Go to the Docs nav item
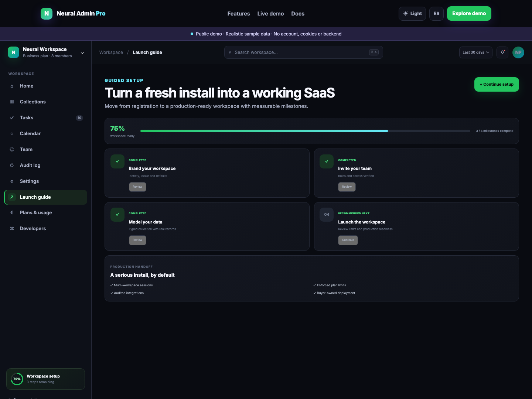 (x=298, y=14)
